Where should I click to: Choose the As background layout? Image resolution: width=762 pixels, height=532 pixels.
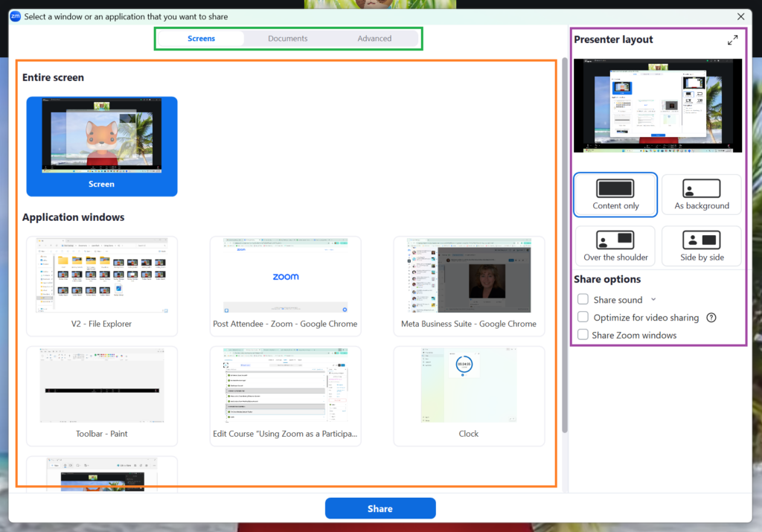702,194
